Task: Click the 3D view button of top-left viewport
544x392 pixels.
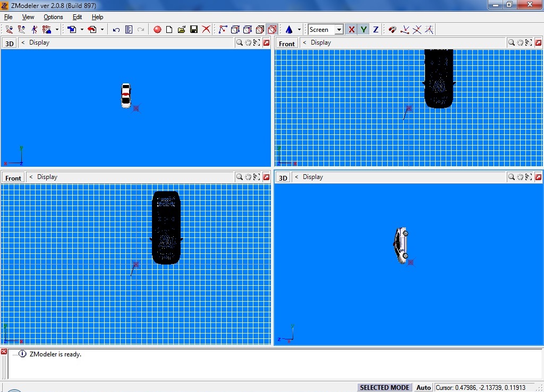Action: [x=10, y=44]
